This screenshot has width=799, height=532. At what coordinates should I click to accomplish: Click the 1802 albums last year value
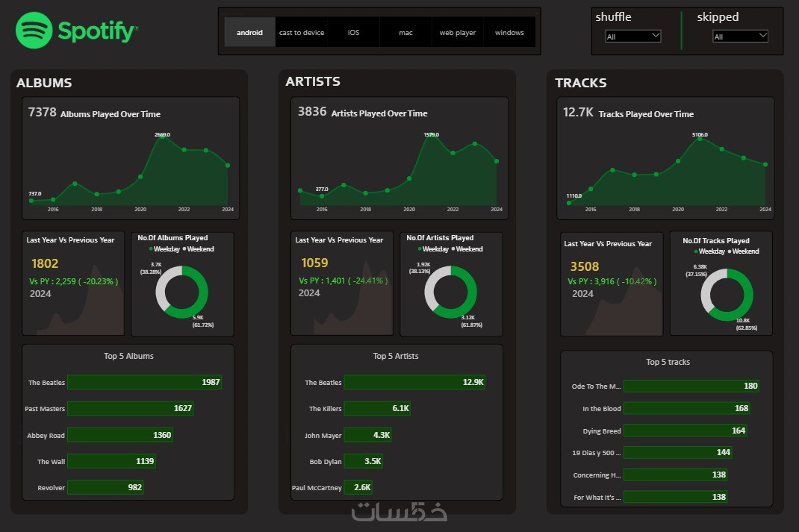[45, 263]
